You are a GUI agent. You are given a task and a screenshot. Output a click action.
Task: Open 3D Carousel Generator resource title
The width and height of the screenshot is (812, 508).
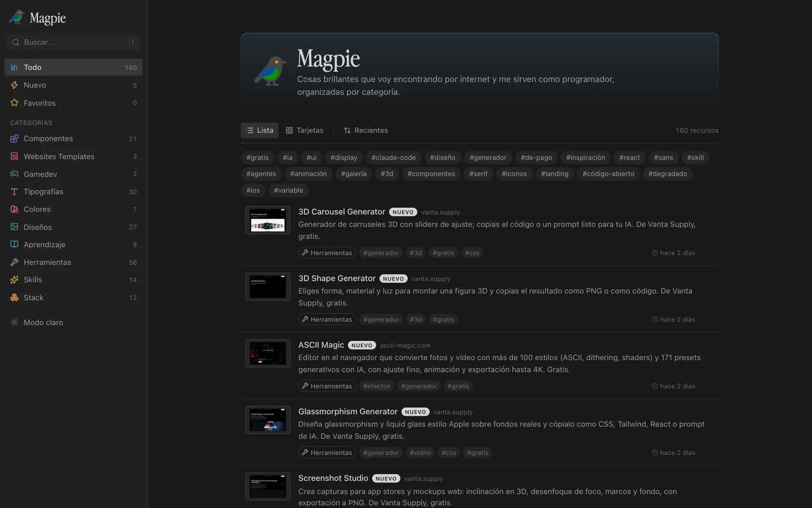[342, 212]
